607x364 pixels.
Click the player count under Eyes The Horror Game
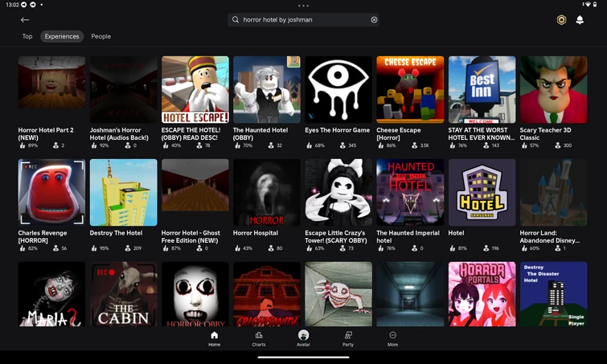348,145
